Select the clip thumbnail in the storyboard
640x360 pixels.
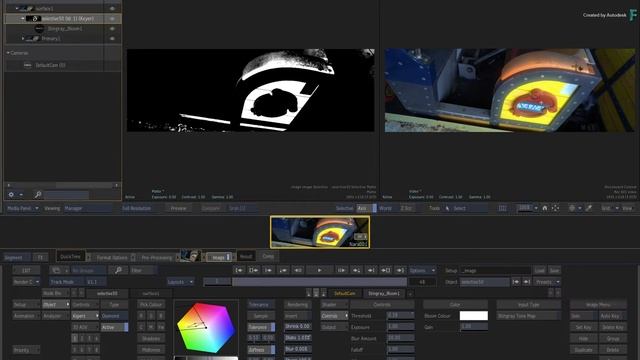tap(320, 232)
